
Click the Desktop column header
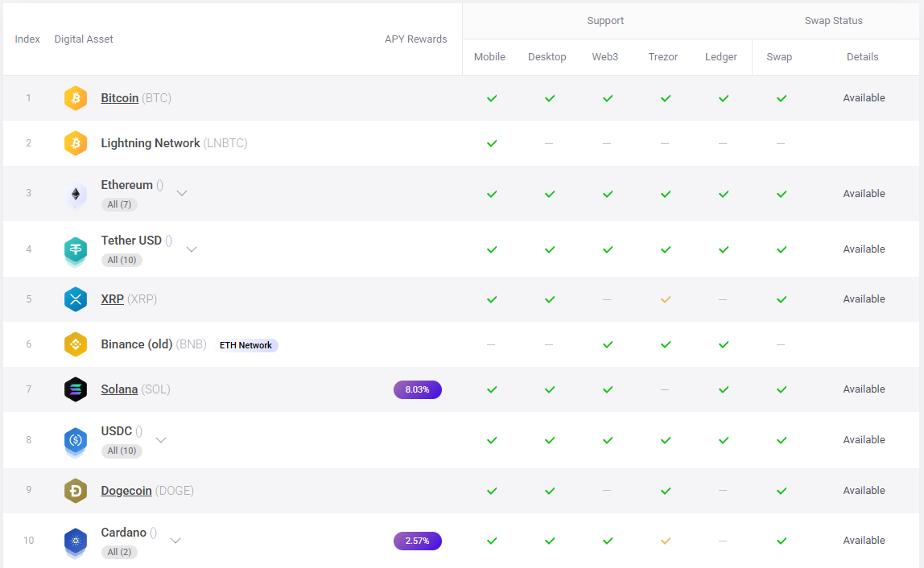coord(547,56)
